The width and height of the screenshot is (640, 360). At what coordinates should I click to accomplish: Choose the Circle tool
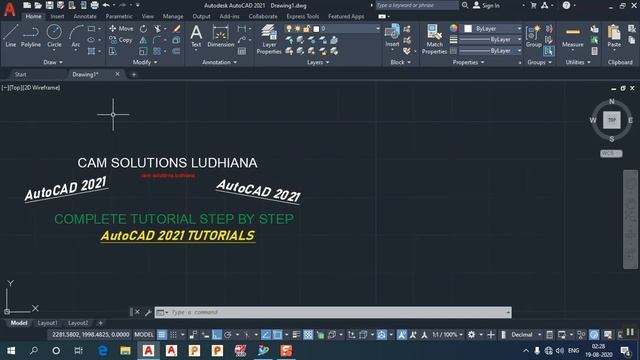point(54,36)
